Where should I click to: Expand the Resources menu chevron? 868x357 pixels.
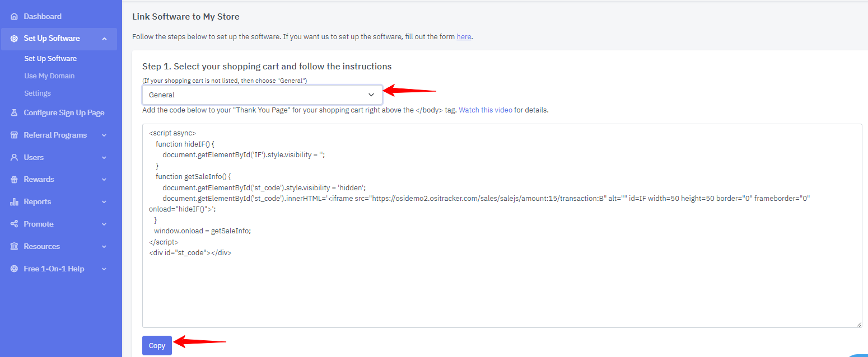pos(104,247)
